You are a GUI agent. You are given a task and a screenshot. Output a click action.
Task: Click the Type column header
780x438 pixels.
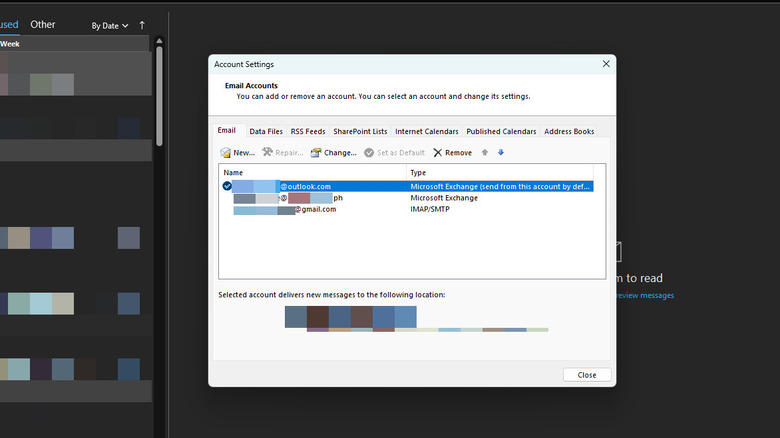tap(500, 173)
